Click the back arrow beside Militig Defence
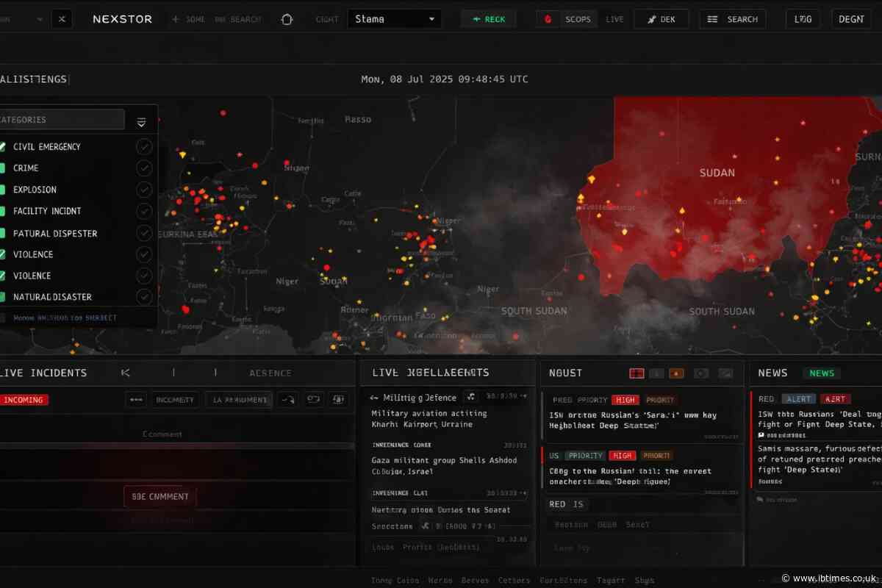This screenshot has width=882, height=588. click(x=375, y=397)
